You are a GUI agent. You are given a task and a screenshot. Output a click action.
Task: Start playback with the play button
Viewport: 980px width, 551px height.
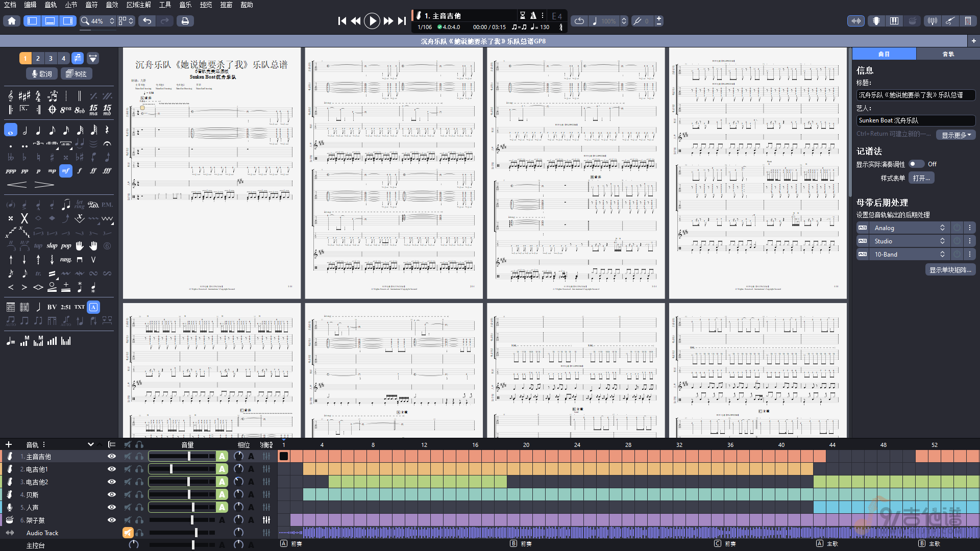point(372,21)
